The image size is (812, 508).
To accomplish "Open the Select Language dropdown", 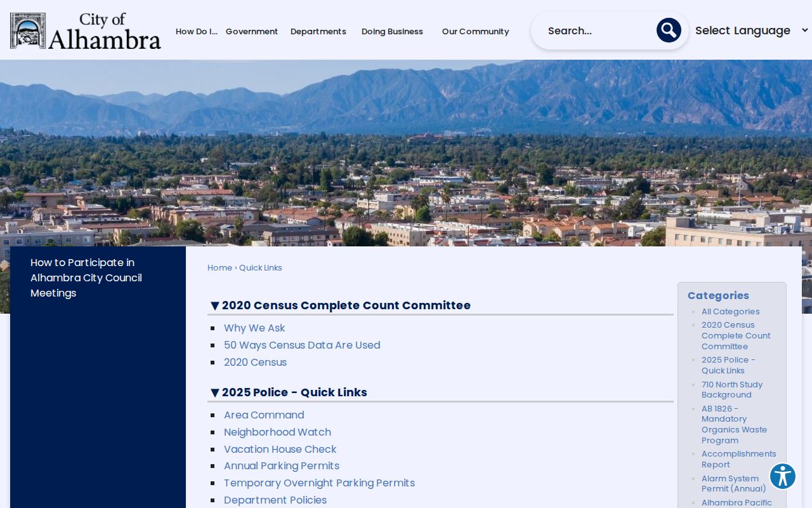I will tap(752, 30).
